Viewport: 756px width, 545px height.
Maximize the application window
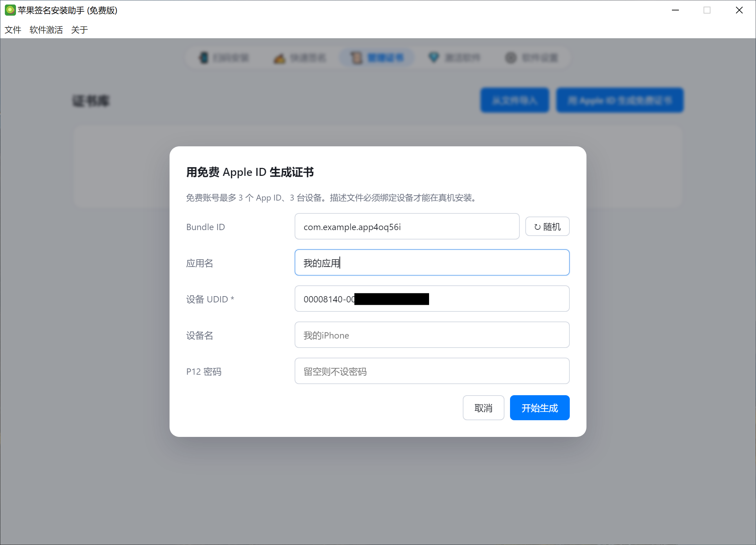click(x=707, y=10)
